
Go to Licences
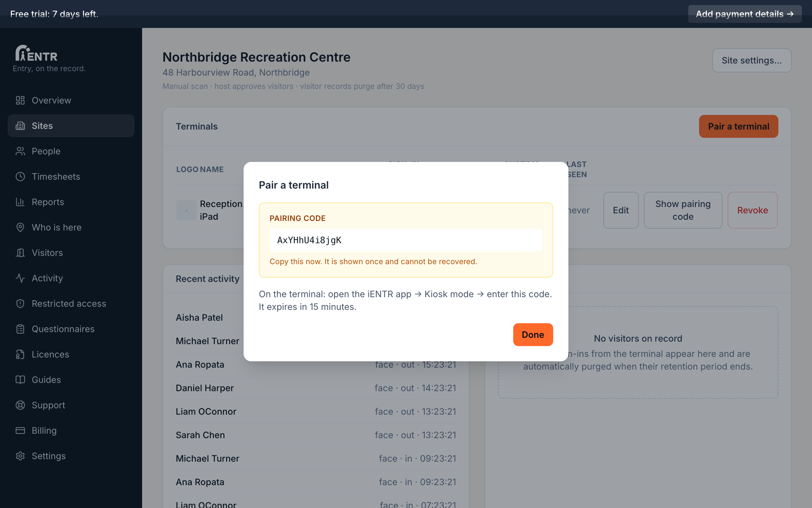(x=71, y=354)
